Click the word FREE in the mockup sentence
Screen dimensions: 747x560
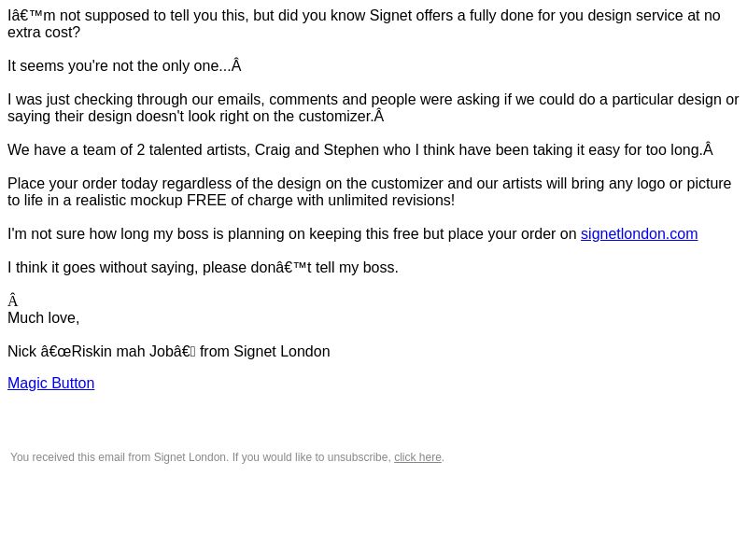click(x=206, y=201)
